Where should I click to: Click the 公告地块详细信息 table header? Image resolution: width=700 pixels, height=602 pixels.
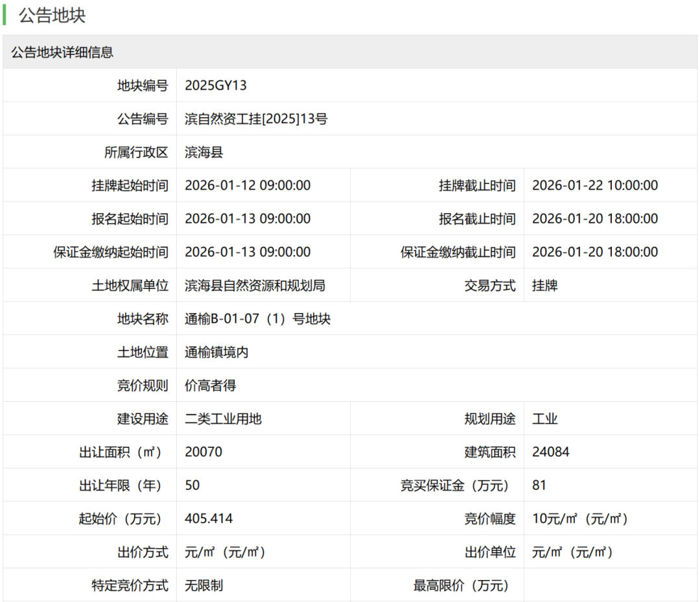coord(62,52)
